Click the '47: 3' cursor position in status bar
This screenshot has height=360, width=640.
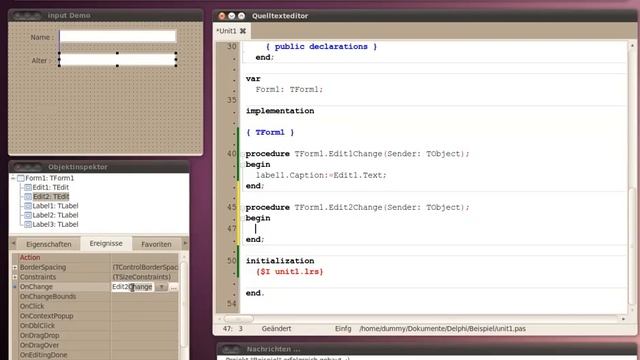233,329
